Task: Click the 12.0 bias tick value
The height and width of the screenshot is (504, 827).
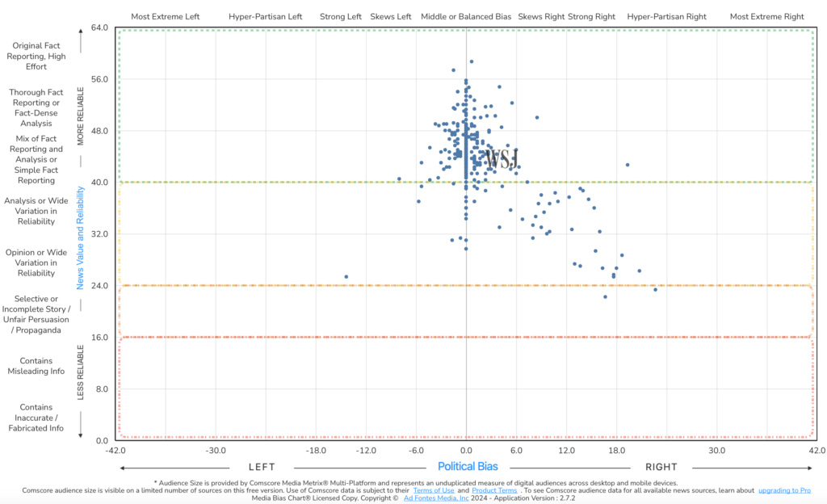Action: [566, 451]
